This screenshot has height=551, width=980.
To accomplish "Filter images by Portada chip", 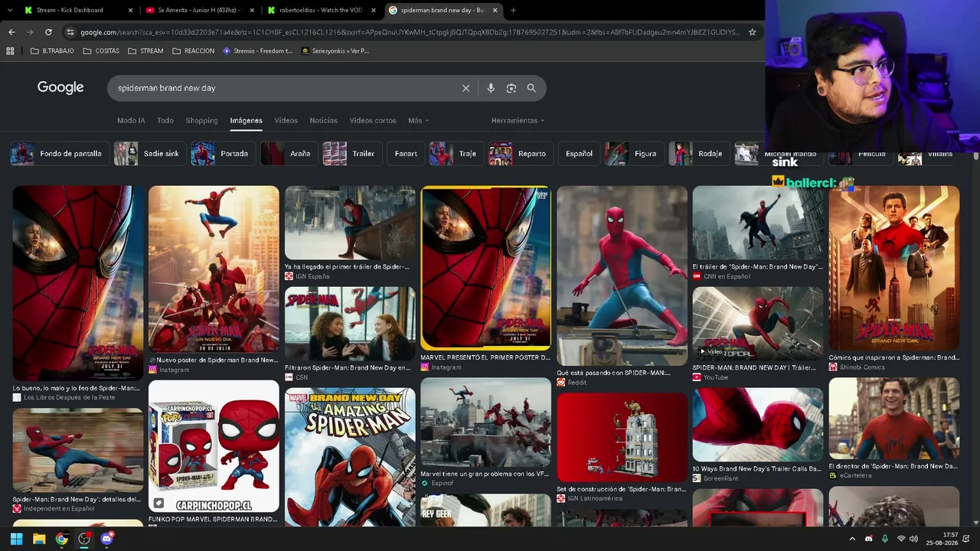I will 221,154.
